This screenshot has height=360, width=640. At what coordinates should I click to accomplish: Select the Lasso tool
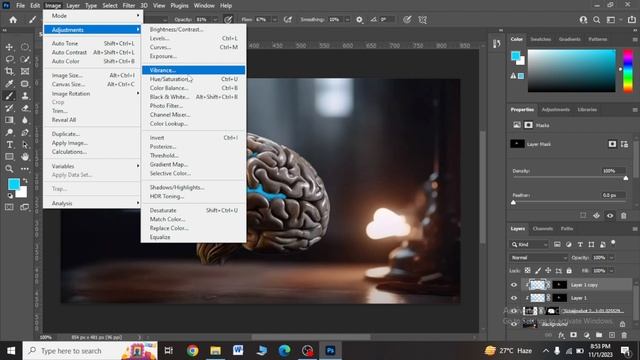click(9, 59)
